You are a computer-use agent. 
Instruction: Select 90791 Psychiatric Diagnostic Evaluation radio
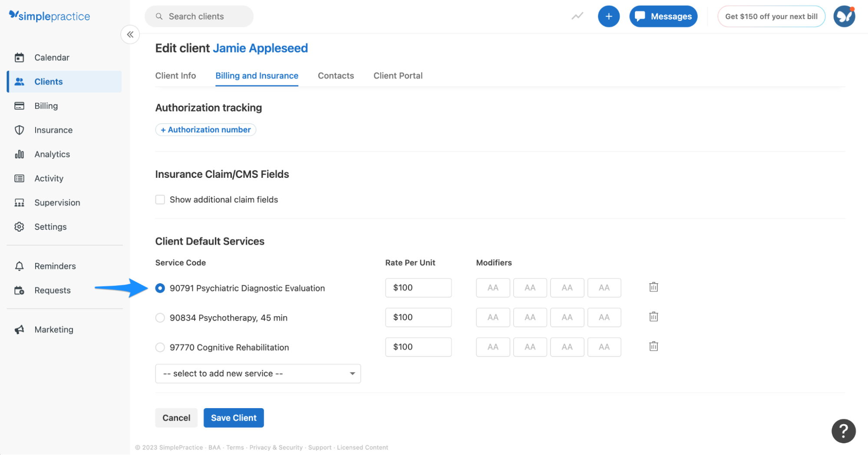(160, 288)
